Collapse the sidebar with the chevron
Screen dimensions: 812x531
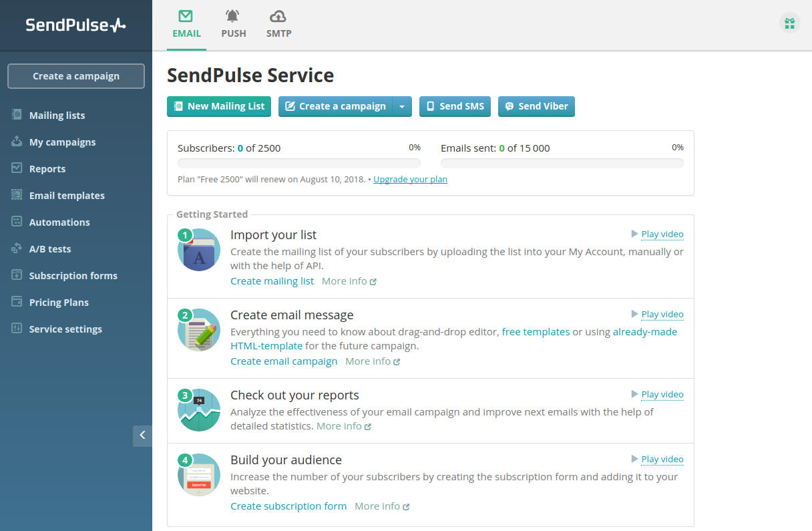click(142, 435)
